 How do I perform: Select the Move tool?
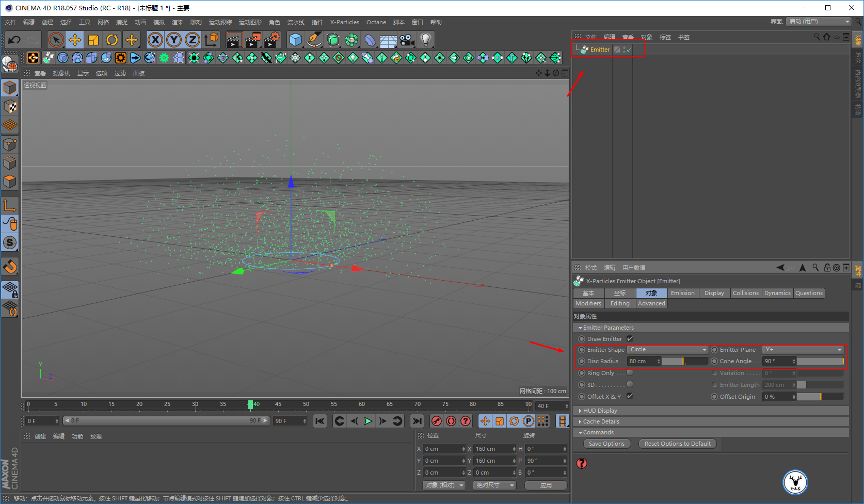point(75,40)
